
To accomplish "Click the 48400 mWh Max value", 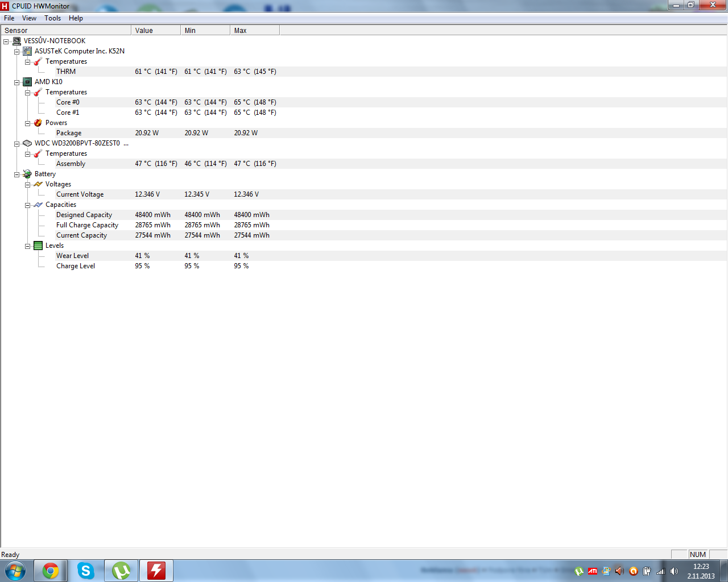I will pos(252,215).
